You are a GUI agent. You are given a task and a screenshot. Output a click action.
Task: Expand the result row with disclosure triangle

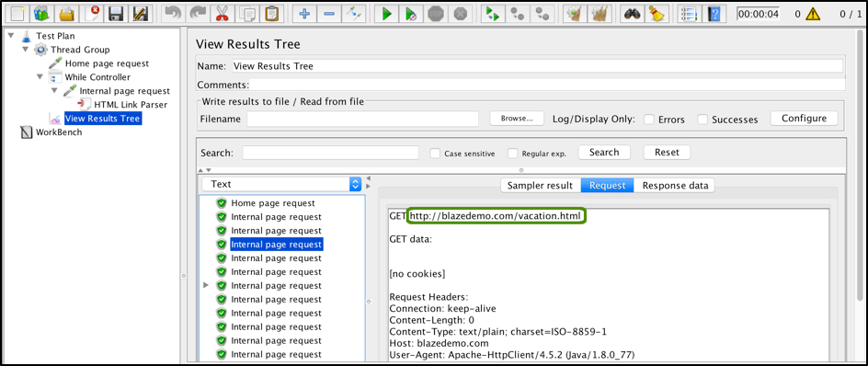206,286
